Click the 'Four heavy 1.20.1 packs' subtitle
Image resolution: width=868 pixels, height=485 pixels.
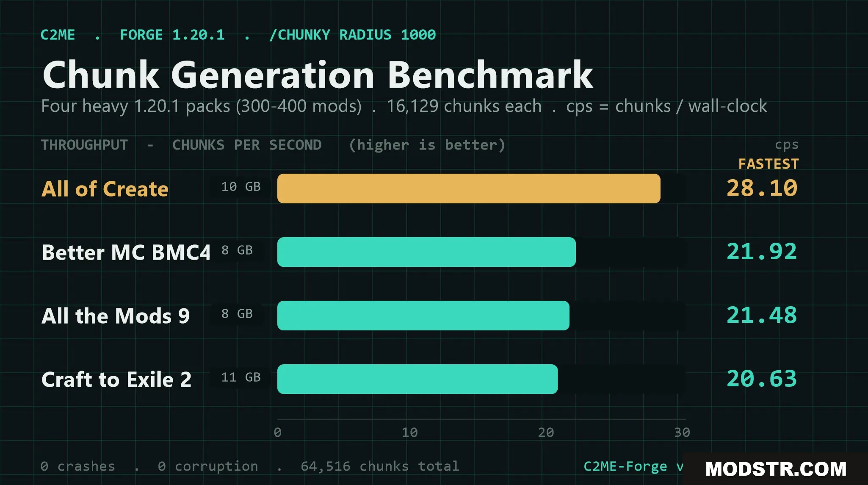(202, 106)
